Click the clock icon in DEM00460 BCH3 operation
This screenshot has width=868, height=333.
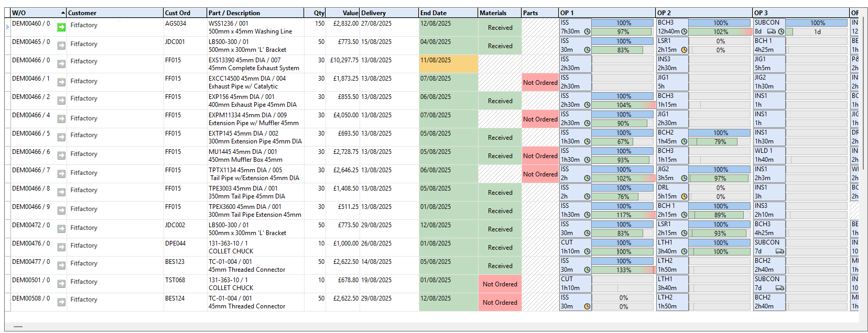coord(684,31)
